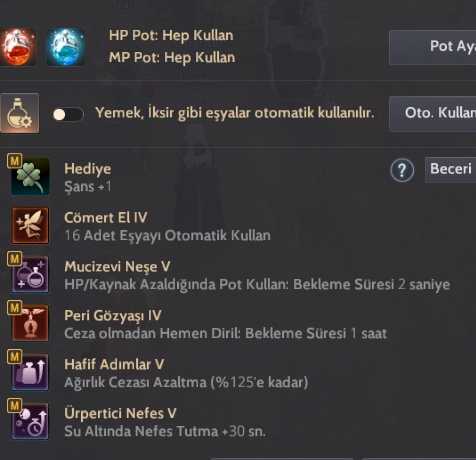Click the Beceri button
This screenshot has height=460, width=476.
pos(450,170)
